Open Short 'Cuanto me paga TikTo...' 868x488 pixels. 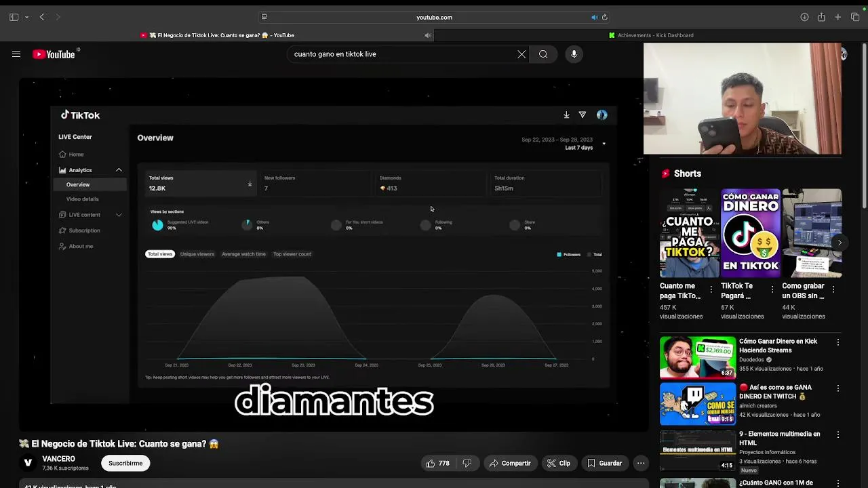[689, 234]
